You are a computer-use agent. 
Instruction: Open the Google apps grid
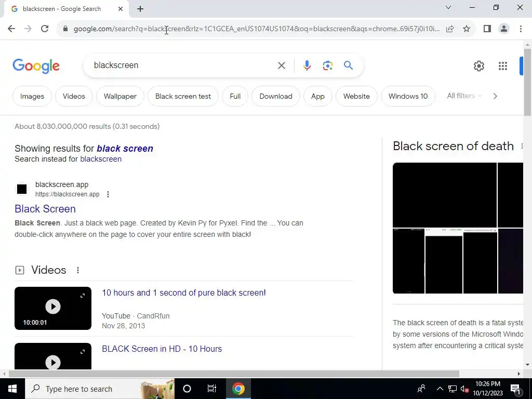point(503,66)
